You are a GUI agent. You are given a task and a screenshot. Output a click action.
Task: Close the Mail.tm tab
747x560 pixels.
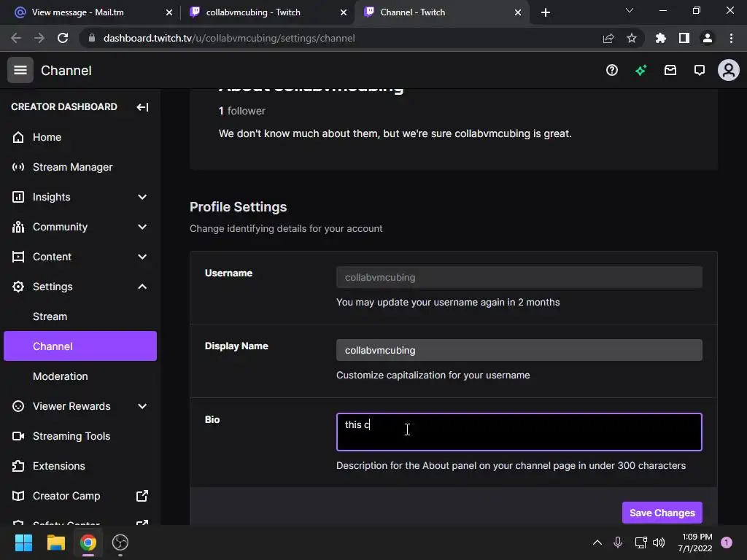tap(169, 12)
